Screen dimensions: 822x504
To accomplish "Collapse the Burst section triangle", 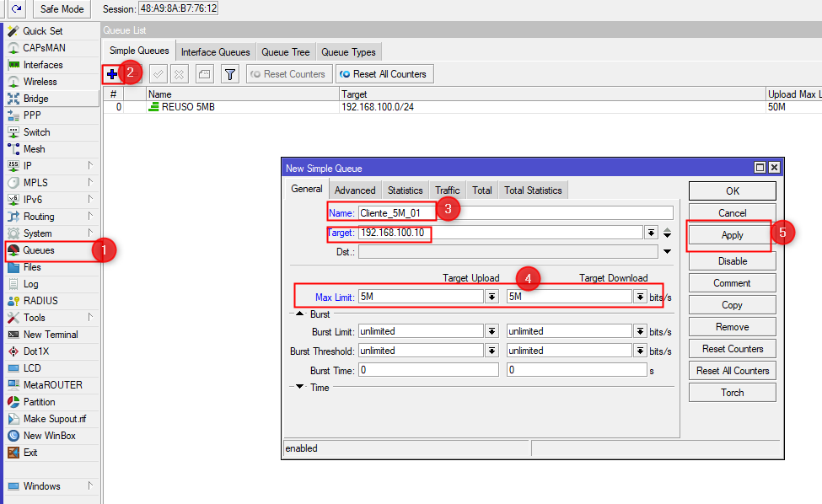I will point(298,314).
